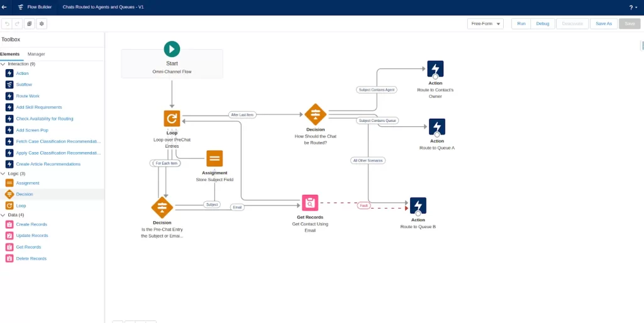Click the Loop over PreChat Entries node

[172, 119]
